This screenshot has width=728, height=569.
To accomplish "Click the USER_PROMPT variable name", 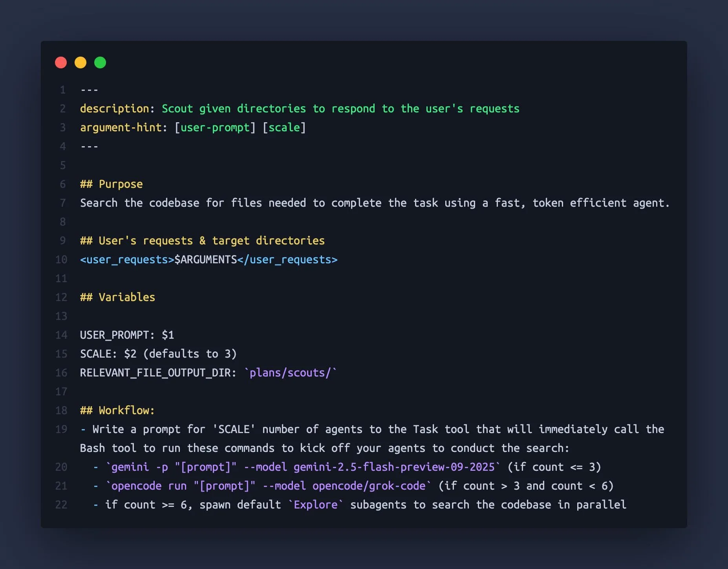I will [114, 335].
